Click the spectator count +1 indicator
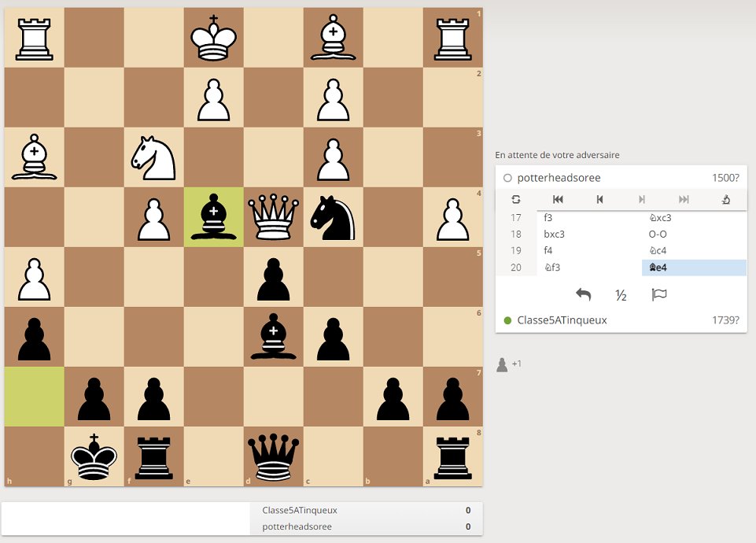The image size is (756, 543). tap(507, 364)
